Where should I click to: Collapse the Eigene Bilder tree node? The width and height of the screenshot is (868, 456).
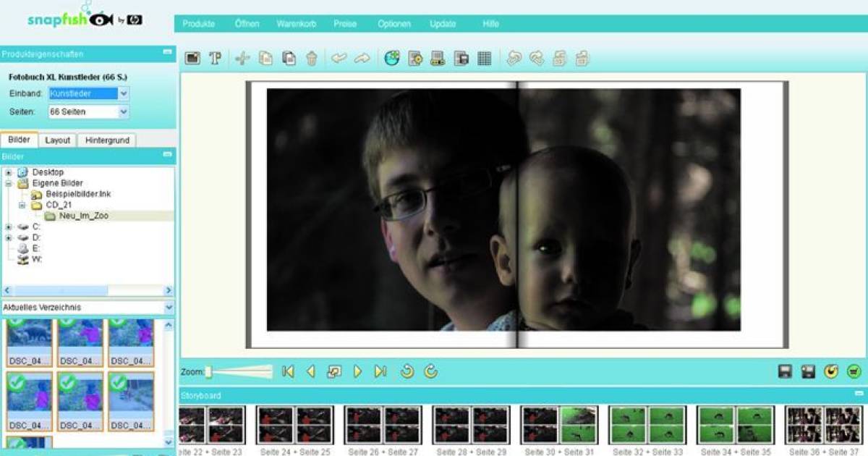pyautogui.click(x=9, y=183)
